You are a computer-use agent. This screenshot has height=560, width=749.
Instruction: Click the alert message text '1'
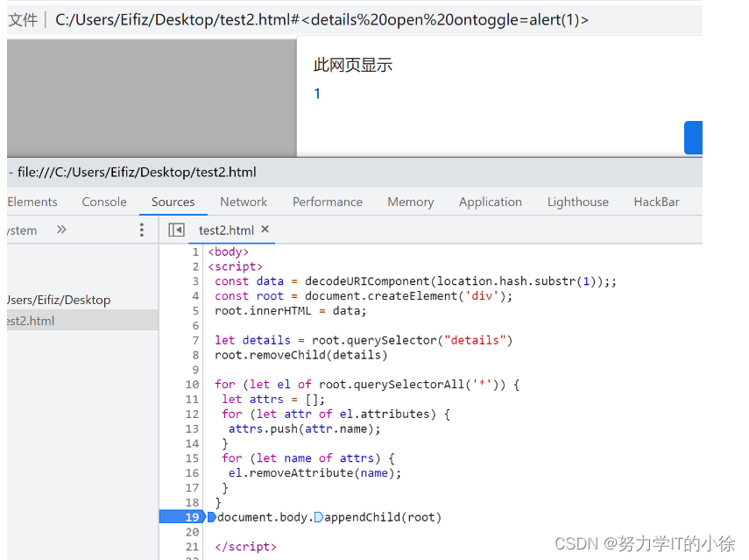pyautogui.click(x=317, y=94)
